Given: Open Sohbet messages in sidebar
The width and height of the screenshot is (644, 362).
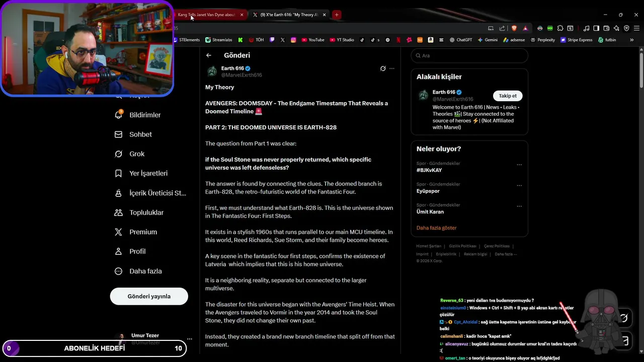Looking at the screenshot, I should (133, 134).
